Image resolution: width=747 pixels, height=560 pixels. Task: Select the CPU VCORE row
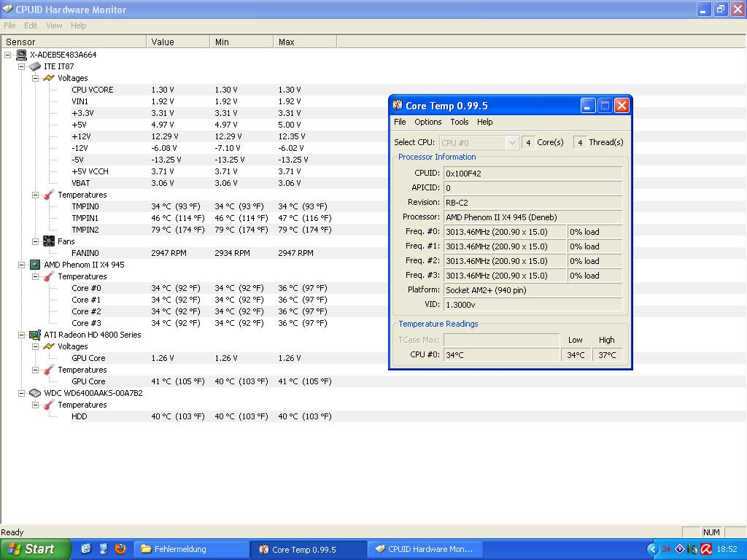204,90
